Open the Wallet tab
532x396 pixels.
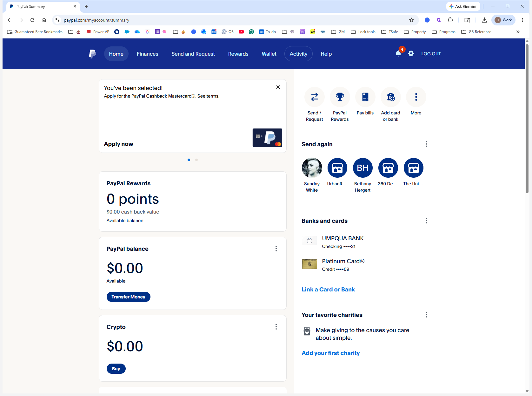269,54
